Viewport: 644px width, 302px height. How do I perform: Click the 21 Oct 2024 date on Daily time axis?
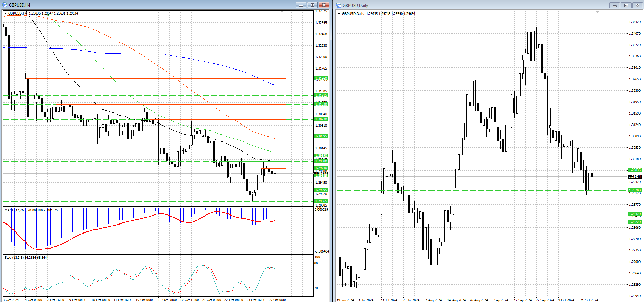pos(589,300)
